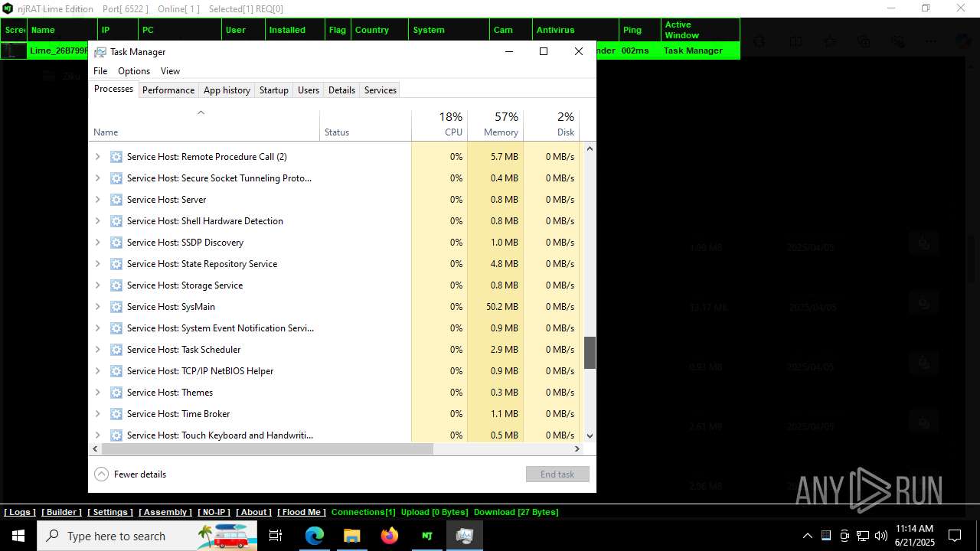Open View menu in Task Manager
980x551 pixels.
170,71
